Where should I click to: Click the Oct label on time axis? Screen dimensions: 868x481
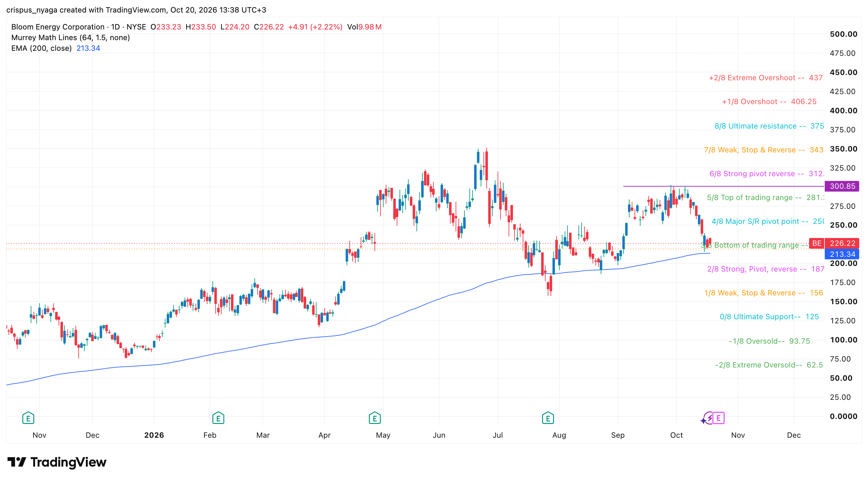(x=676, y=435)
